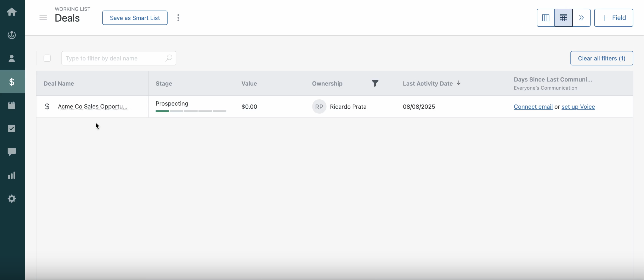
Task: Open Reports bar chart icon in sidebar
Action: tap(12, 175)
